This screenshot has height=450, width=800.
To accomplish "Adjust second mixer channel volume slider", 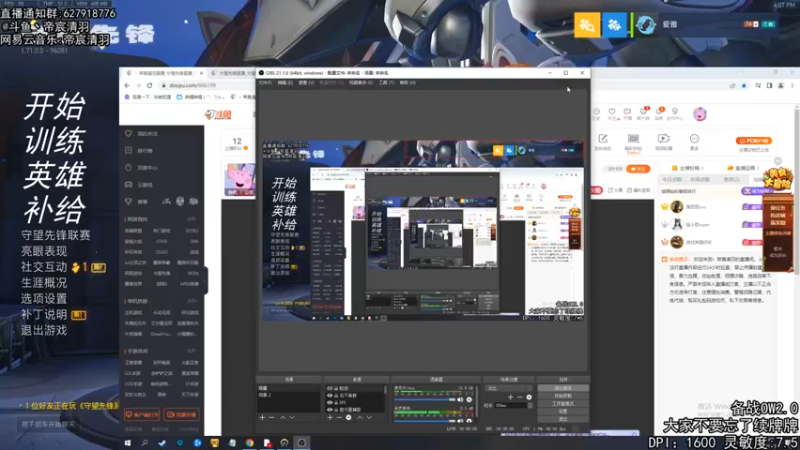I will tap(424, 421).
